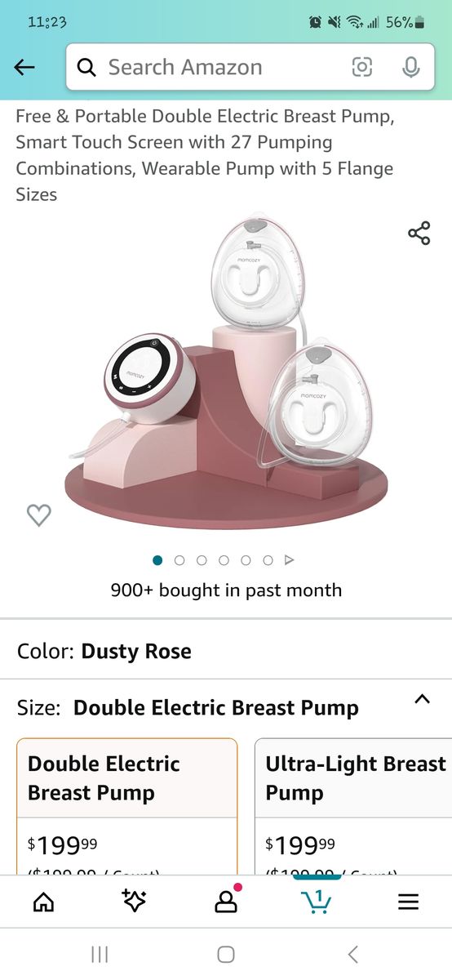Tap the video play triangle in carousel
The image size is (452, 980).
(289, 560)
